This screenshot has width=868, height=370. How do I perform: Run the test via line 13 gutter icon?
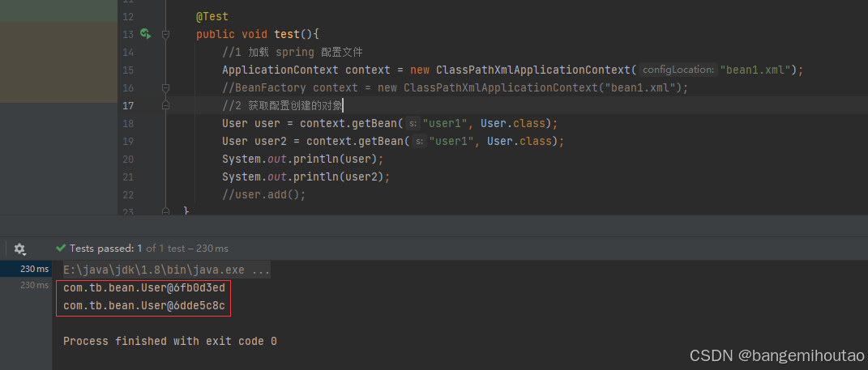[146, 34]
